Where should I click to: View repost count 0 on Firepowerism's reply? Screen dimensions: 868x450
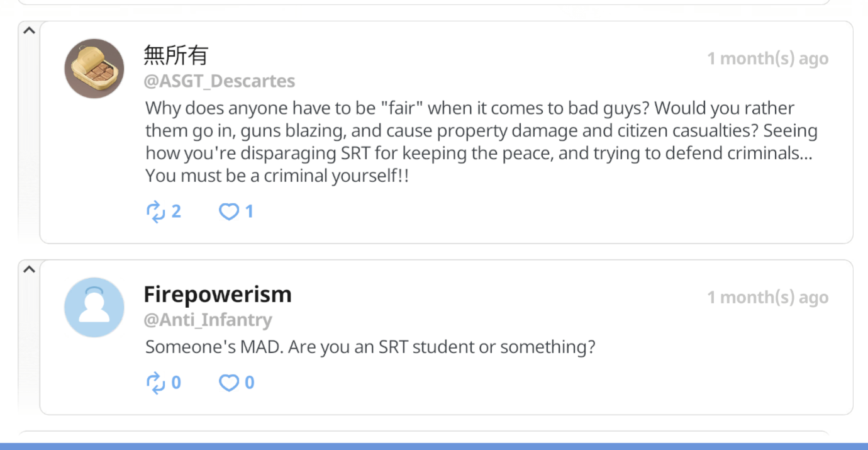pos(176,383)
